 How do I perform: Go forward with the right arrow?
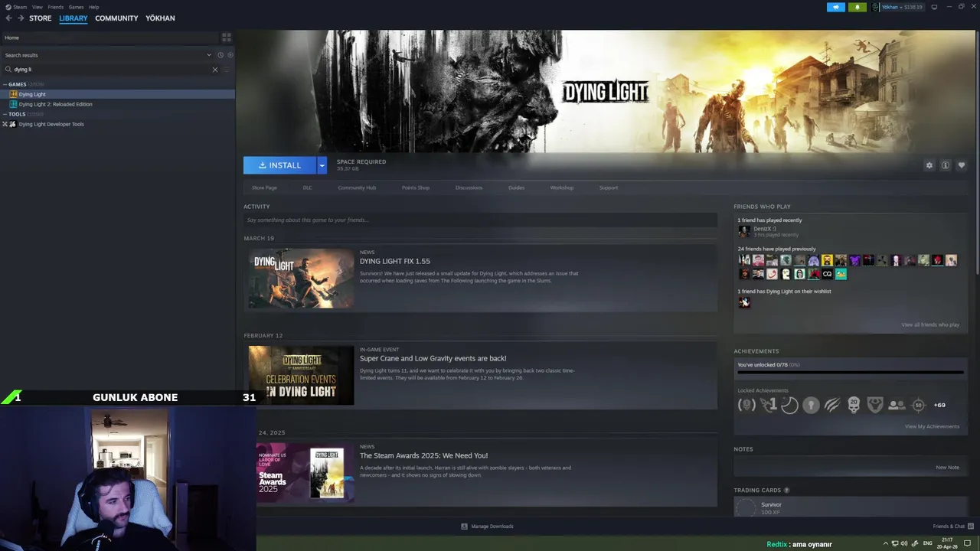(x=21, y=18)
